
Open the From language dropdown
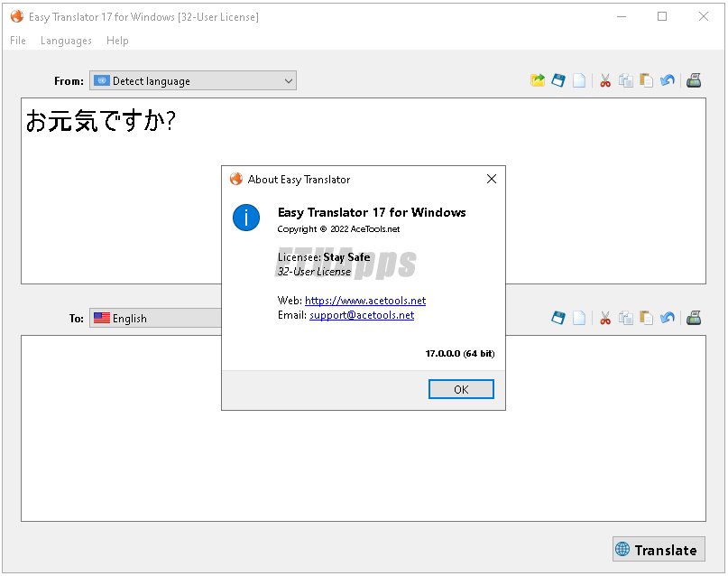pyautogui.click(x=193, y=80)
